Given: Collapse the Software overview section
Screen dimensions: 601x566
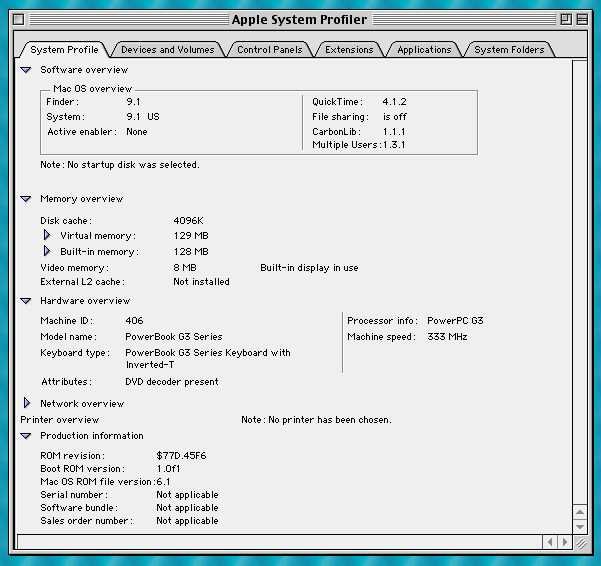Looking at the screenshot, I should [x=26, y=70].
